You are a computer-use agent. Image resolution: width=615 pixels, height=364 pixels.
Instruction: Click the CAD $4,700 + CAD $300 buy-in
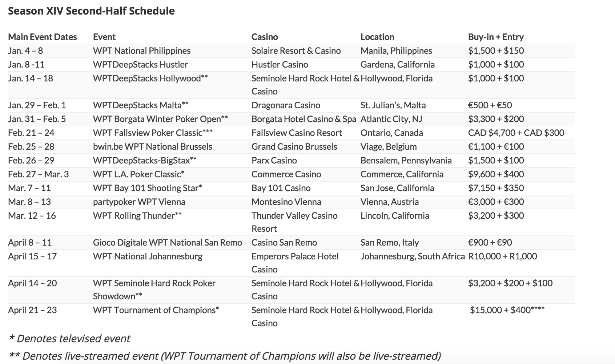516,133
